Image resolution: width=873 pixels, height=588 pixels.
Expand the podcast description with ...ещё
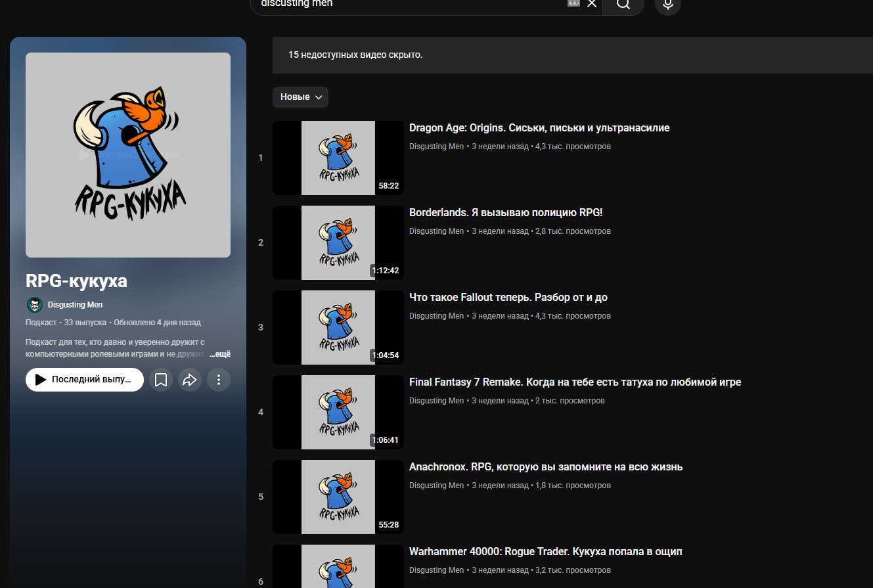[220, 354]
